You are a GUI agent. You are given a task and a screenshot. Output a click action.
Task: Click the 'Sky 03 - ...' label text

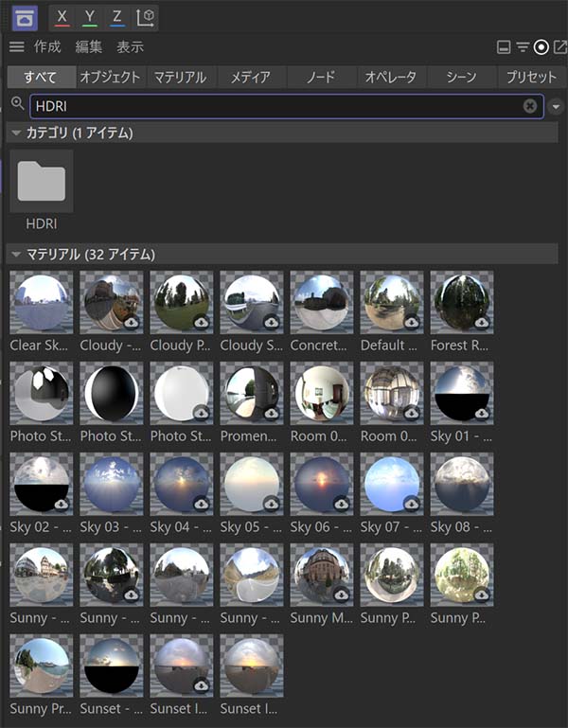[111, 527]
